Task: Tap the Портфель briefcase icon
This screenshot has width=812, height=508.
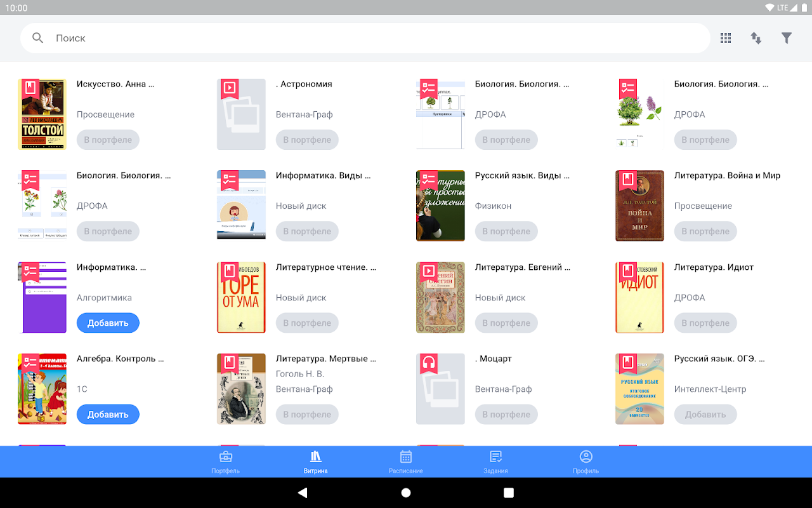Action: (225, 457)
